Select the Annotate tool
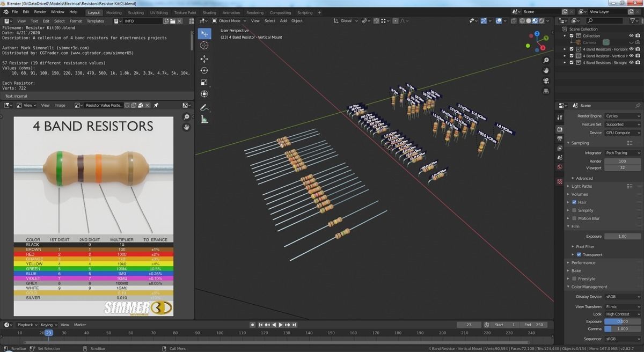 coord(204,108)
